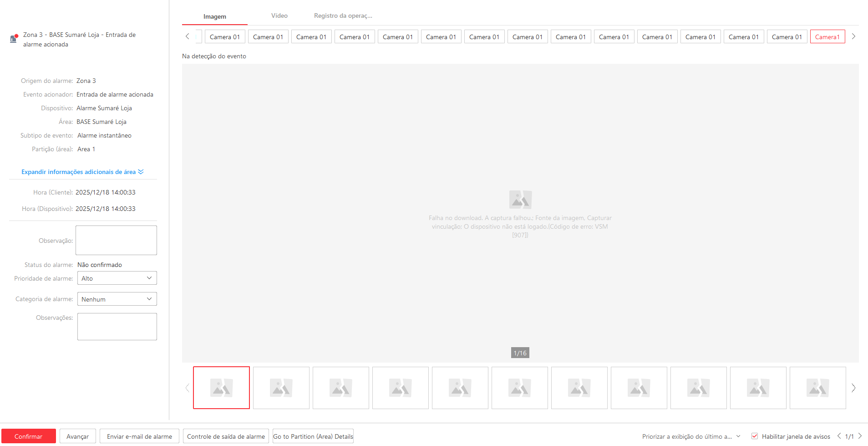Open Prioridade de alarme dropdown
Image resolution: width=868 pixels, height=446 pixels.
point(117,278)
